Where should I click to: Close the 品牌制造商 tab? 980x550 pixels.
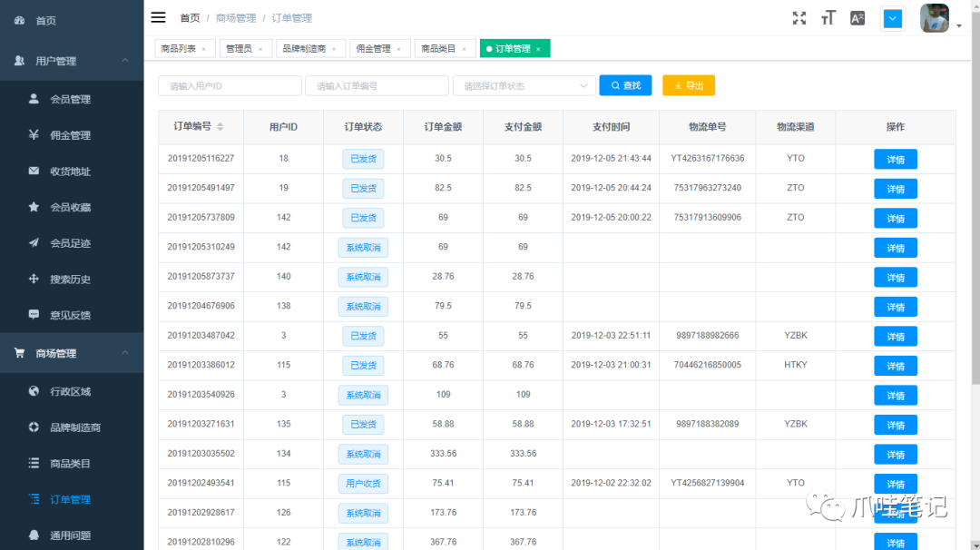click(x=333, y=49)
